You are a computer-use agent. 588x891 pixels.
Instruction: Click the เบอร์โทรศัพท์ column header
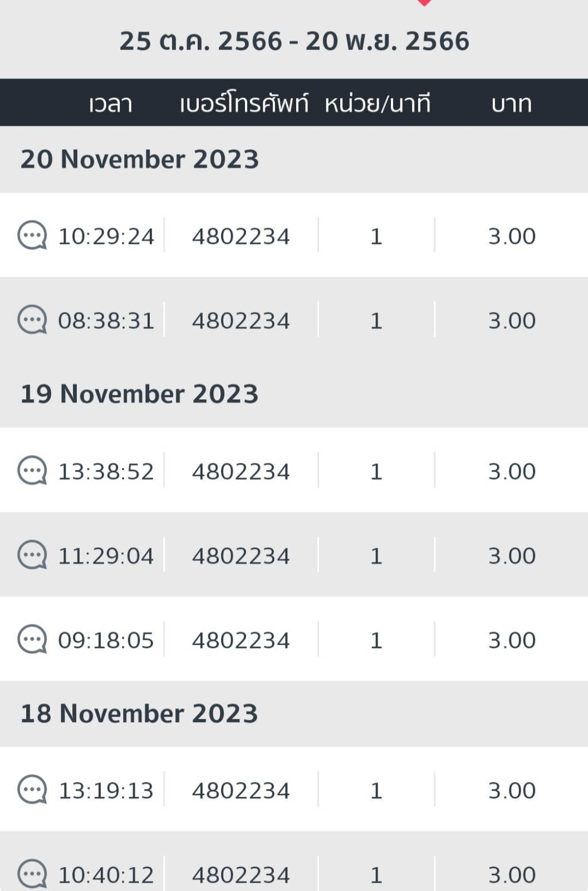click(x=244, y=104)
